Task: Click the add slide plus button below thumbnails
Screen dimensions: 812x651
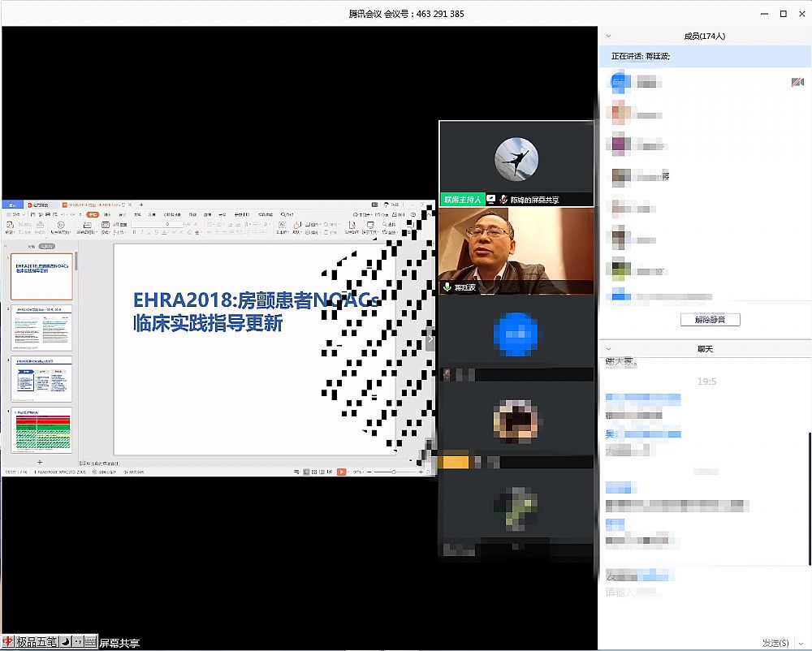Action: 40,462
